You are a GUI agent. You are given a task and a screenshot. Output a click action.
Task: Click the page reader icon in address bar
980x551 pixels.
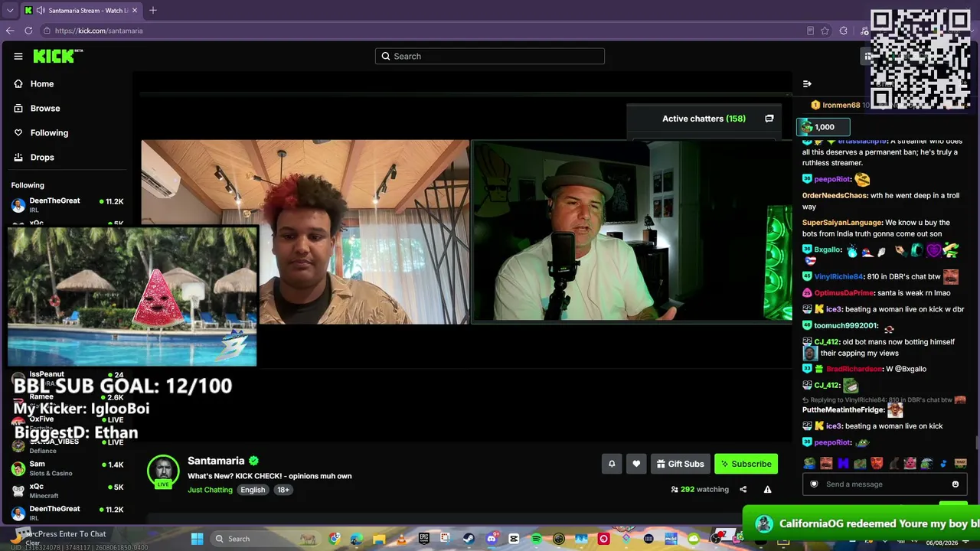810,31
